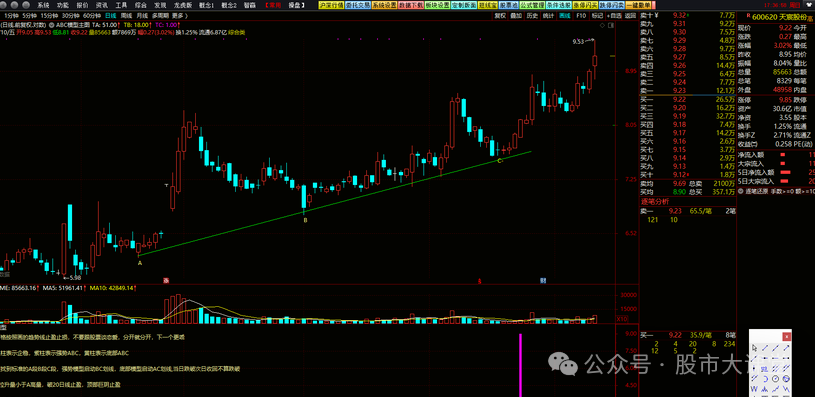Click the 逐笔还原 icon
This screenshot has width=815, height=397.
pos(741,191)
